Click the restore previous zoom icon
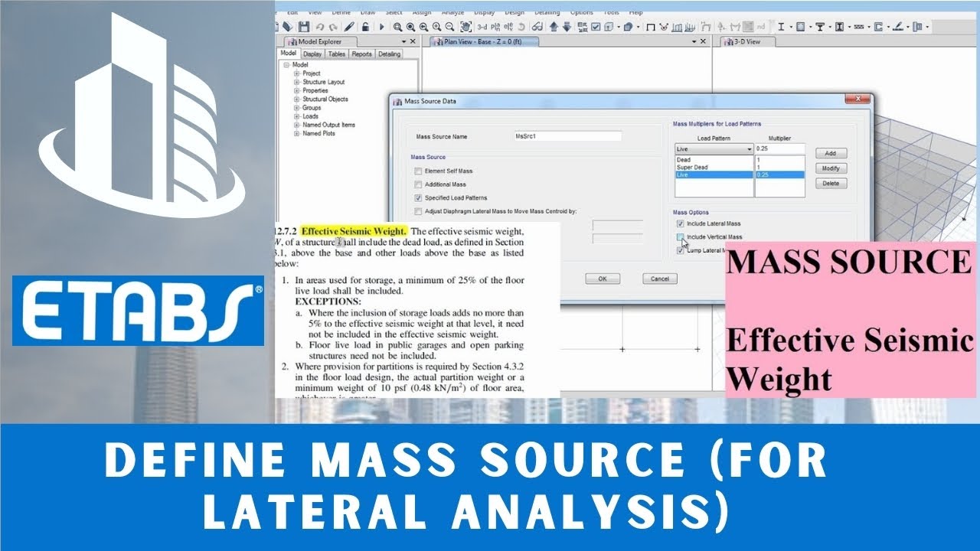Viewport: 980px width, 551px height. pos(423,27)
